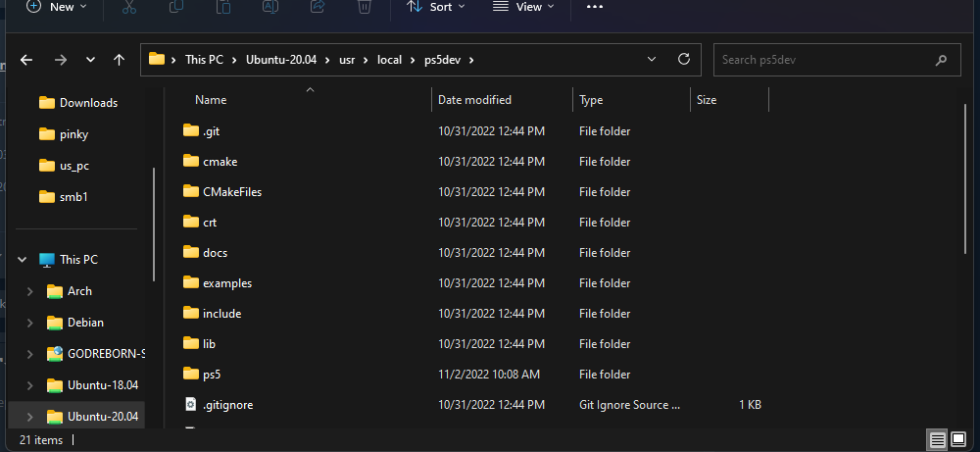Click the Rename icon in toolbar
This screenshot has height=452, width=980.
[270, 6]
